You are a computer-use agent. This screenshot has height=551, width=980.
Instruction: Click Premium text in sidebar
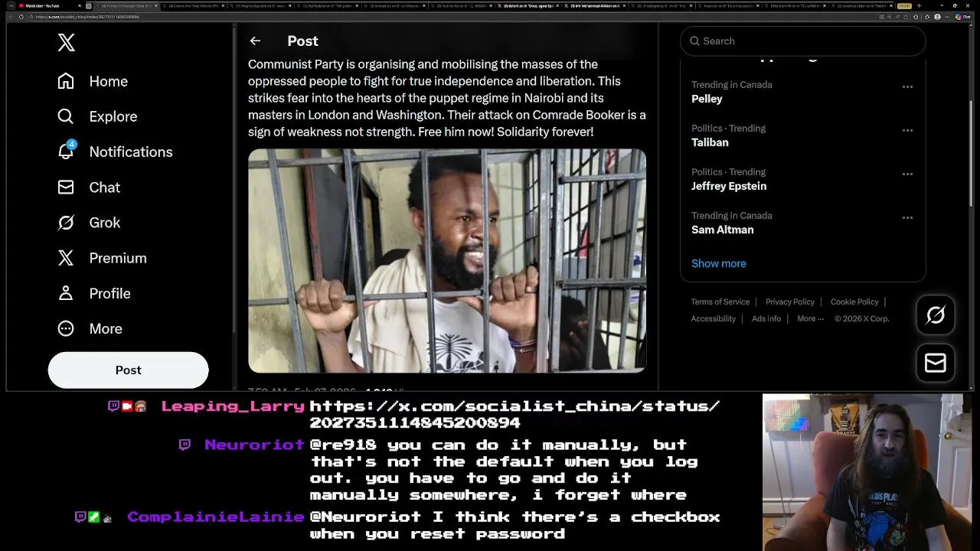(118, 258)
